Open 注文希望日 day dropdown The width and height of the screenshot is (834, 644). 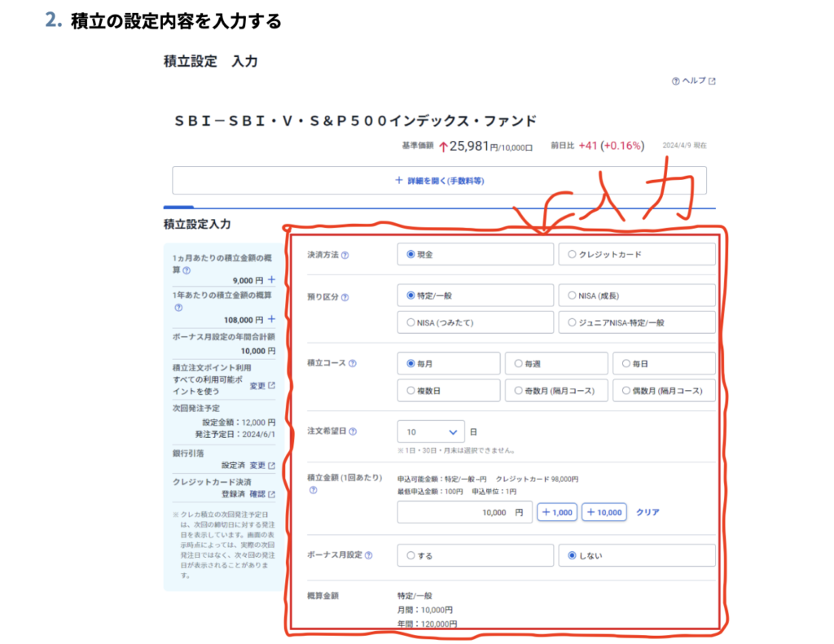click(431, 432)
